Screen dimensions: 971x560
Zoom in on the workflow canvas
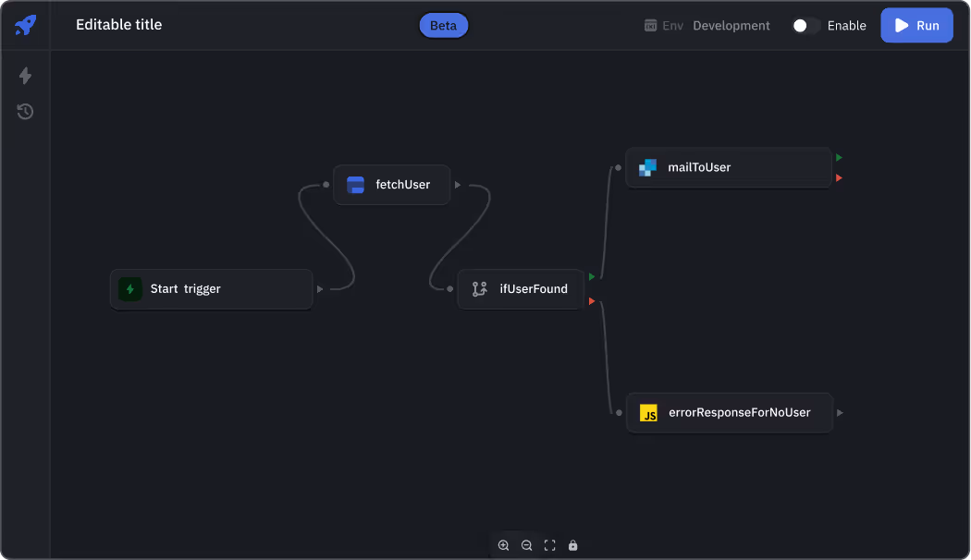[503, 545]
